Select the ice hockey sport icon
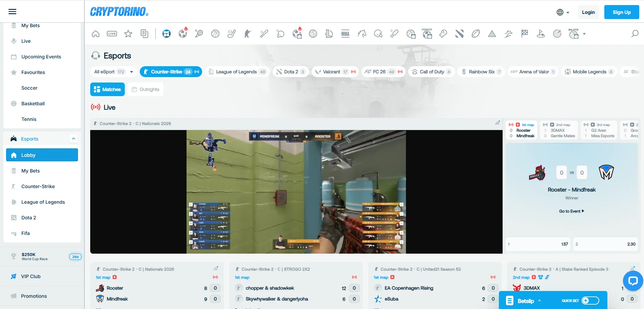Image resolution: width=644 pixels, height=309 pixels. pyautogui.click(x=232, y=34)
